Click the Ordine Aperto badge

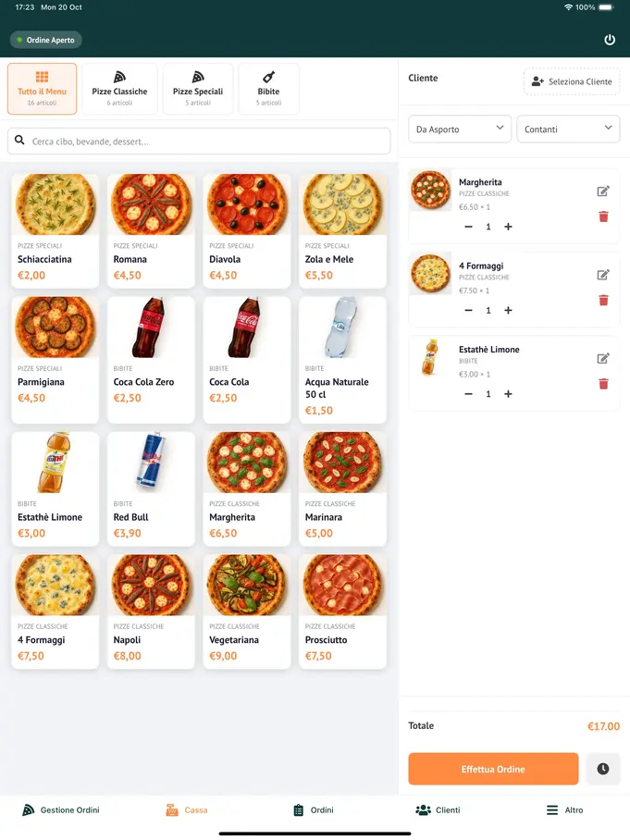point(45,40)
